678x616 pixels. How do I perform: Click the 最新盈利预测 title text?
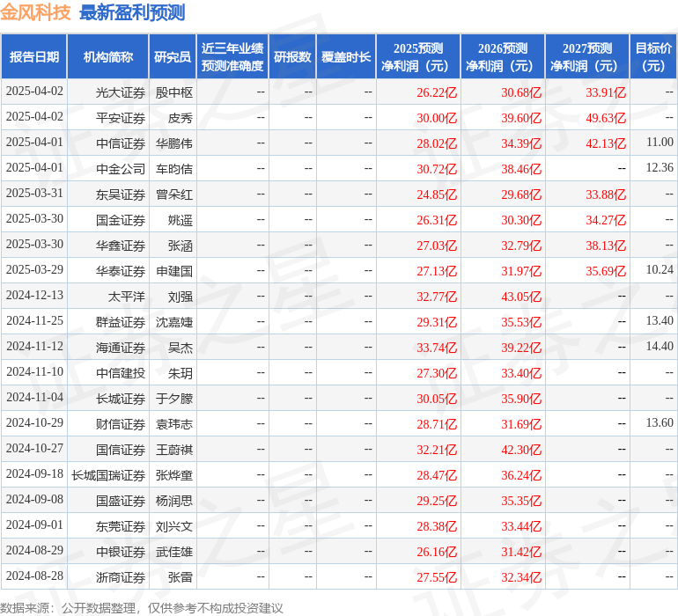click(132, 12)
